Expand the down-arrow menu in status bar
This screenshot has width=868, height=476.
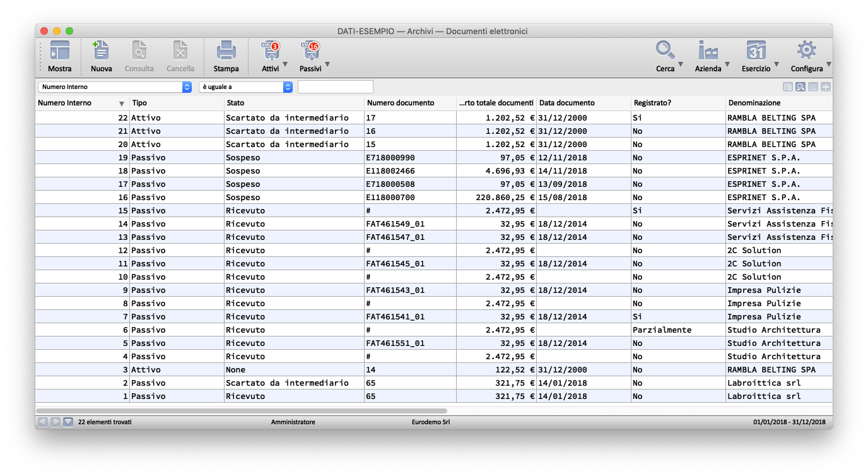[x=68, y=422]
